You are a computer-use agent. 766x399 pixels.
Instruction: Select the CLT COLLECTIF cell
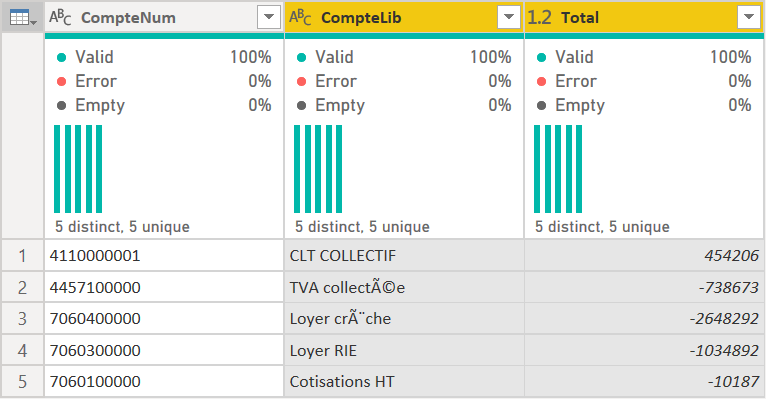click(404, 255)
